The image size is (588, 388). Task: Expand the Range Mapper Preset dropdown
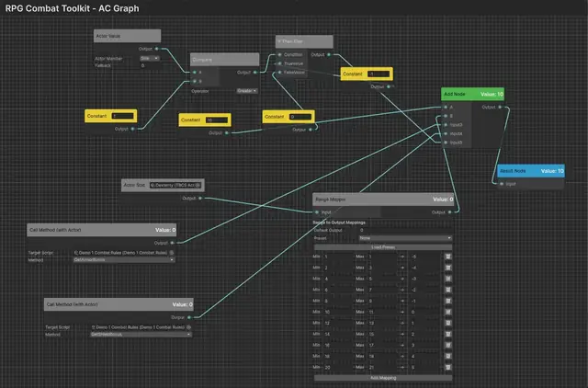(x=405, y=238)
